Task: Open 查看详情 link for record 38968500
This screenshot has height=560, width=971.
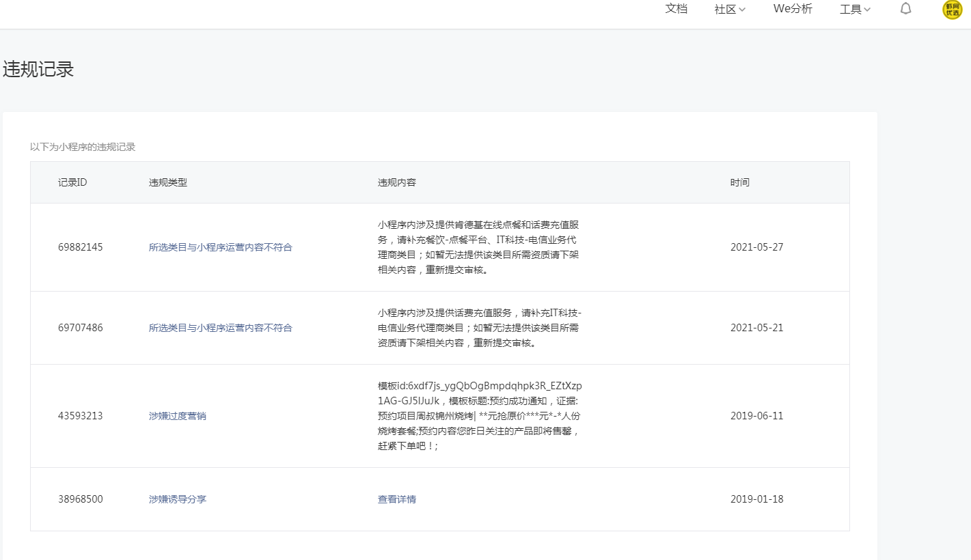Action: pyautogui.click(x=397, y=499)
